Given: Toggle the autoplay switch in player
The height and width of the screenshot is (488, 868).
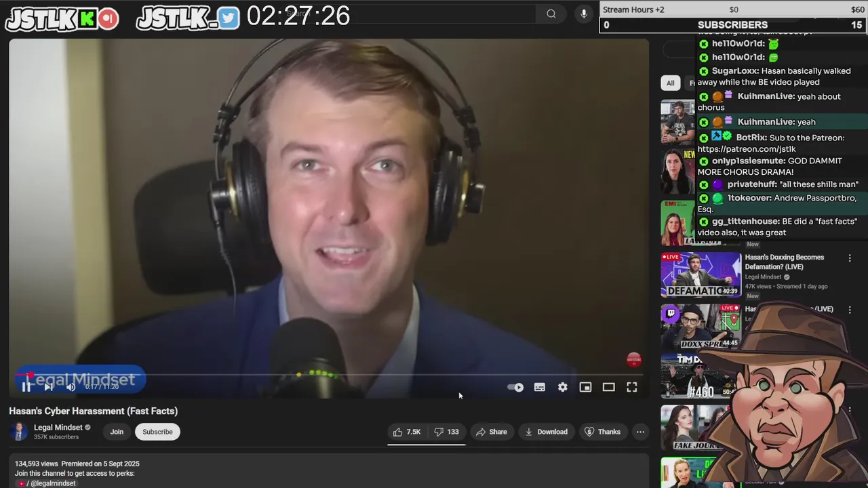Looking at the screenshot, I should pos(515,387).
